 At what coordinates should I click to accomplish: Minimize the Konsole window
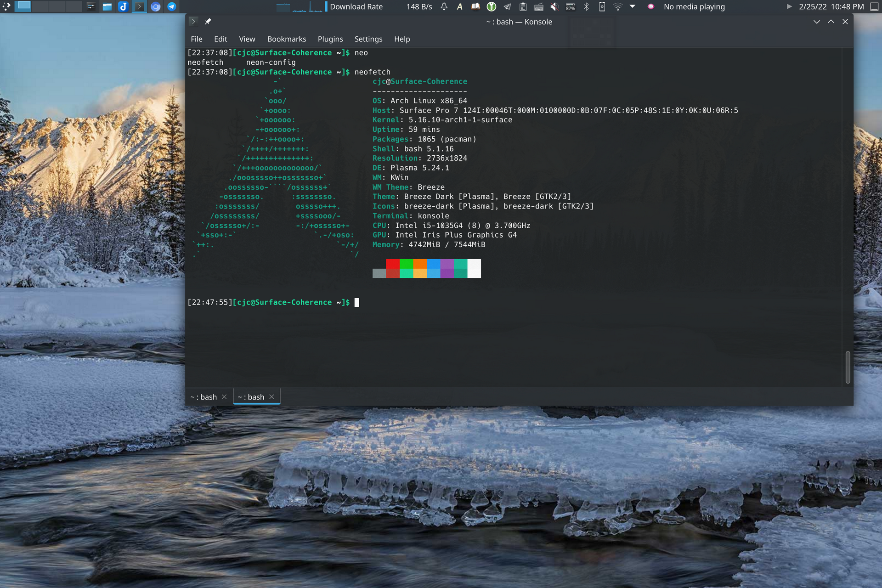click(817, 22)
